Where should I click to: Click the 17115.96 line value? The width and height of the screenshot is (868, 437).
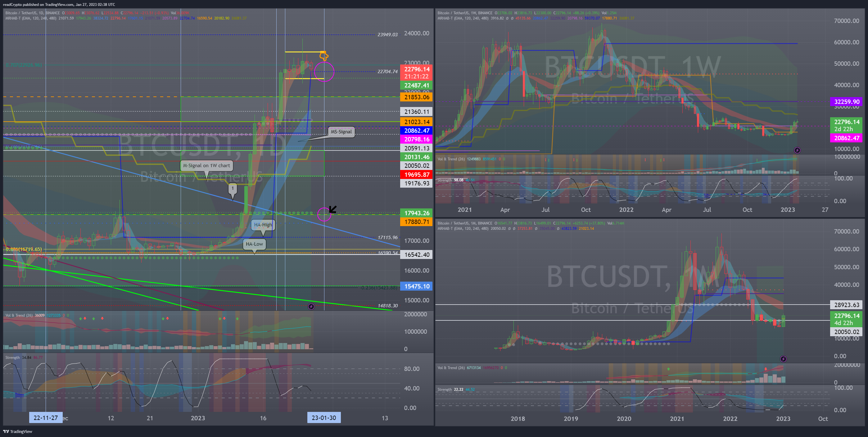pyautogui.click(x=387, y=237)
